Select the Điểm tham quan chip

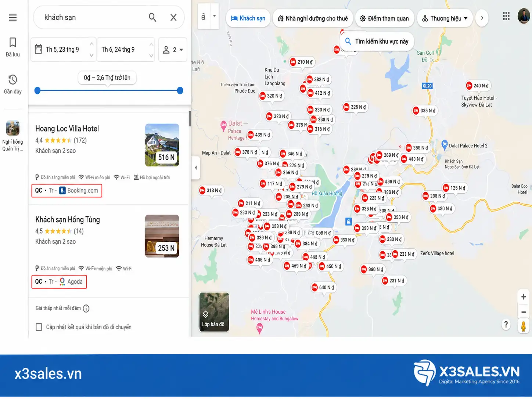coord(385,18)
